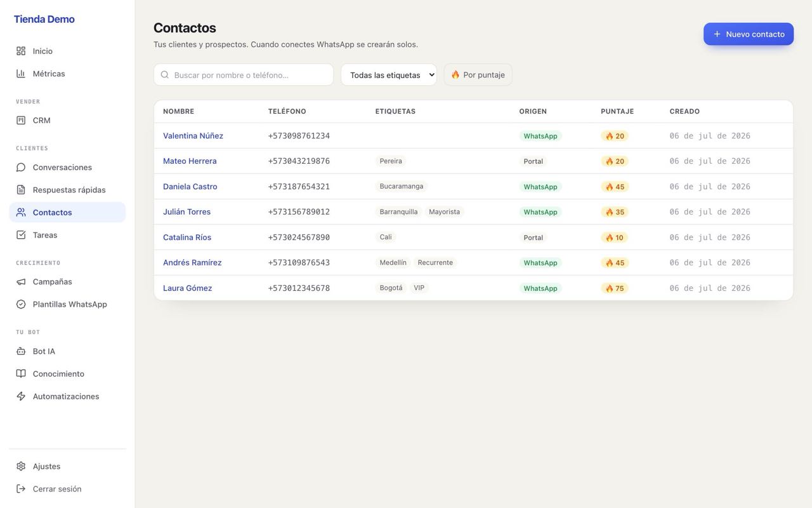Screen dimensions: 812x508
Task: Open contact Daniela Castro
Action: 190,187
